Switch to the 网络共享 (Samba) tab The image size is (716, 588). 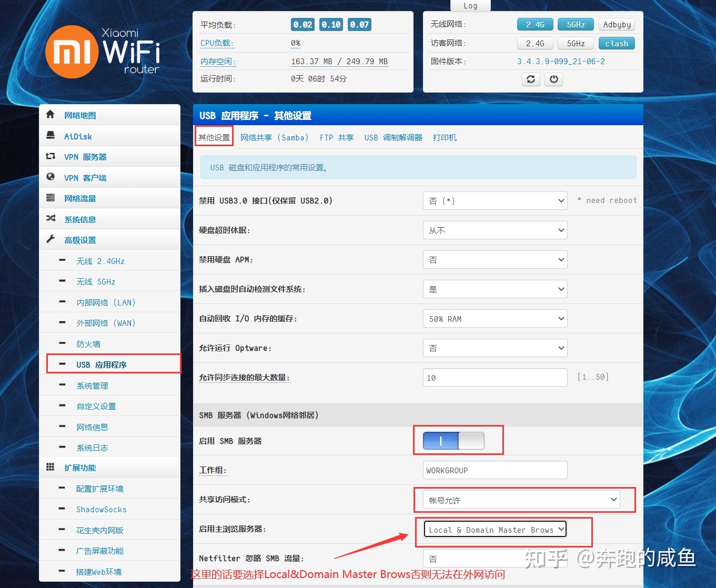click(x=274, y=137)
